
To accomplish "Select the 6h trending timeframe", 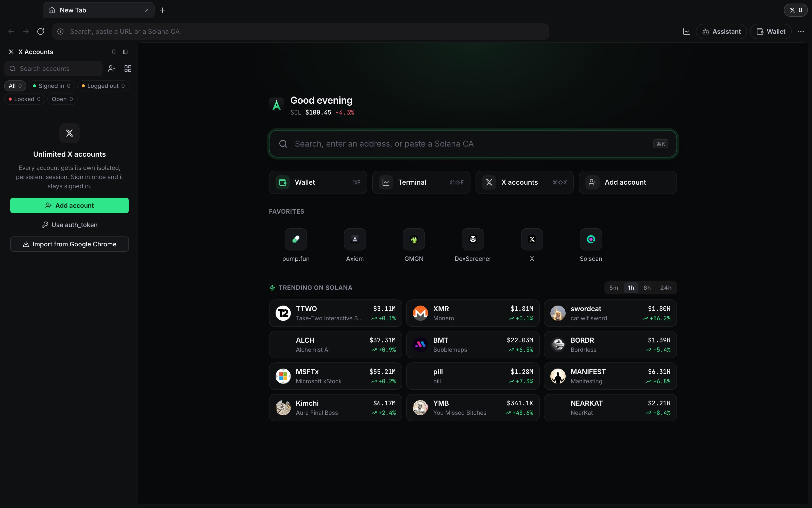I will click(647, 288).
